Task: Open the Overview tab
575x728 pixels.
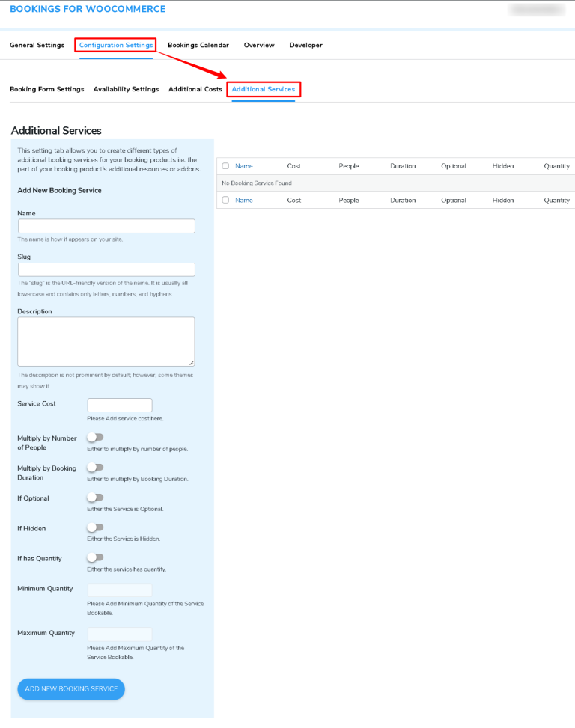Action: [259, 46]
